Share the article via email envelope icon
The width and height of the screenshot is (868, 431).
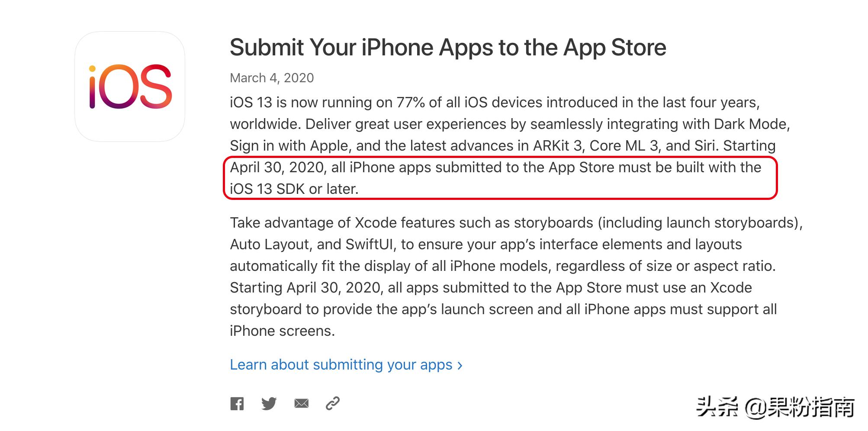point(302,404)
